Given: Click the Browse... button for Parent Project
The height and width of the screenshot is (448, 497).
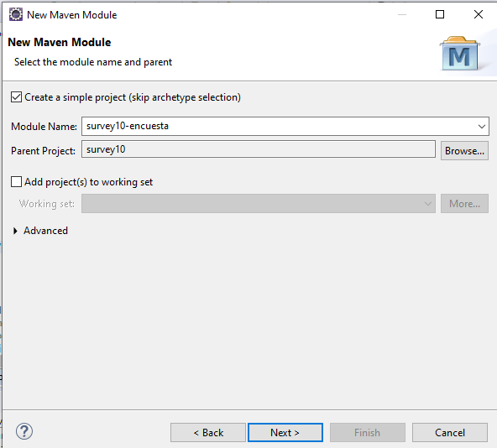Looking at the screenshot, I should (464, 150).
